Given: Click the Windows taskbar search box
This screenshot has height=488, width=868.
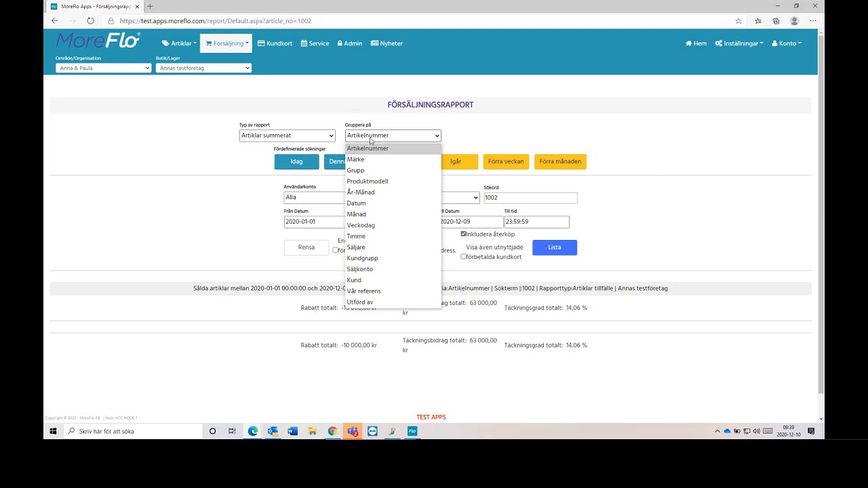Looking at the screenshot, I should (134, 431).
